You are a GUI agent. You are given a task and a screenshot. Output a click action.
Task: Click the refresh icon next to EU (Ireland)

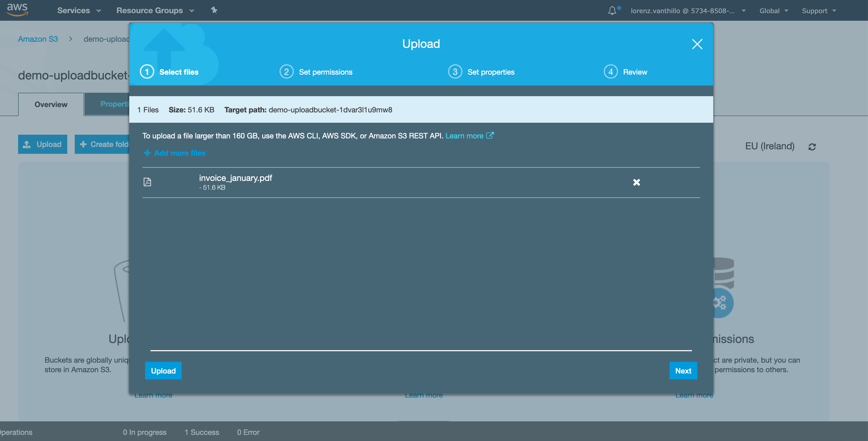click(x=812, y=147)
